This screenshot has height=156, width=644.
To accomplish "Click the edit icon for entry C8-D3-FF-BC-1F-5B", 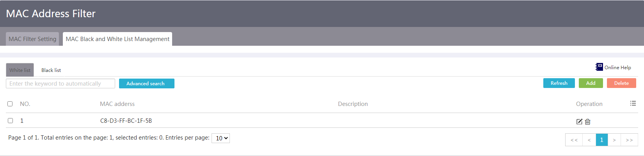I will click(x=579, y=122).
